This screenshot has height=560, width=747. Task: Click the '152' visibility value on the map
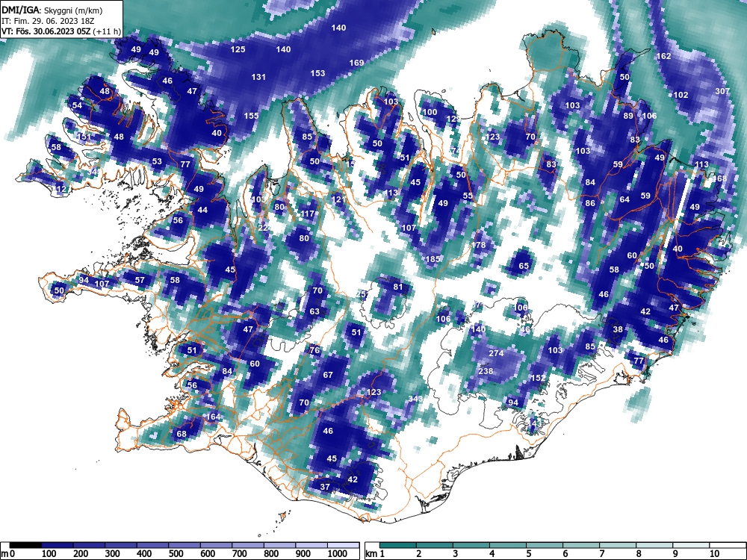pos(539,378)
